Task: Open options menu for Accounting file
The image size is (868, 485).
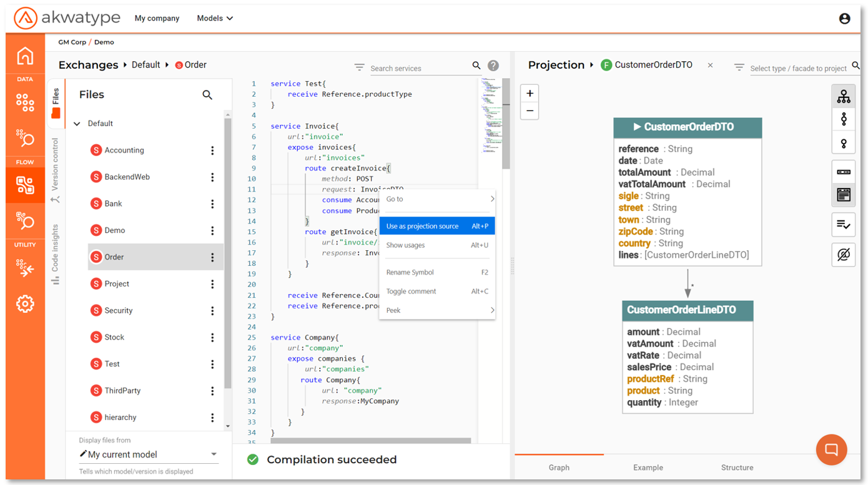Action: pyautogui.click(x=212, y=150)
